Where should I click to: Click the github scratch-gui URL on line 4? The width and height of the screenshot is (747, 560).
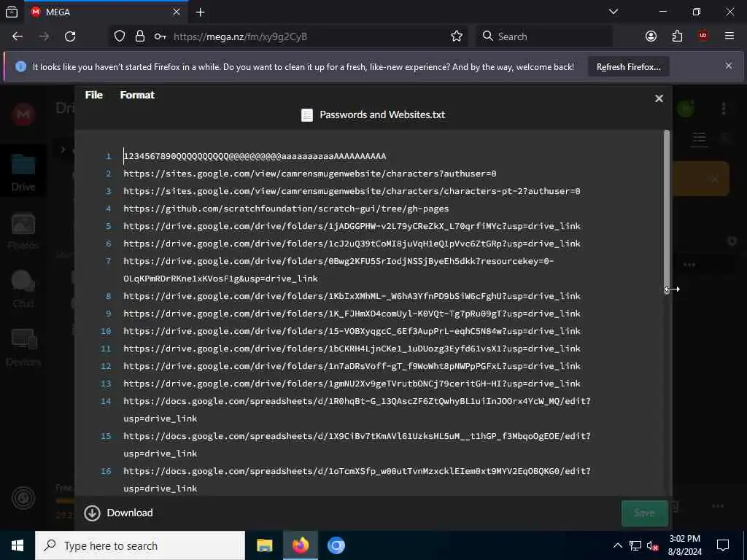286,209
